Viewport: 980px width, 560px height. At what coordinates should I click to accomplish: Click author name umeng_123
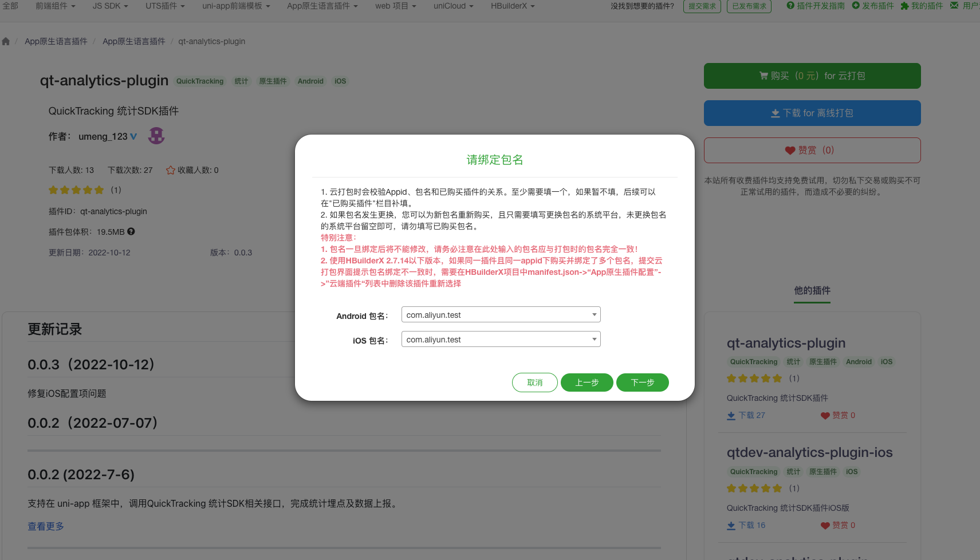(103, 136)
